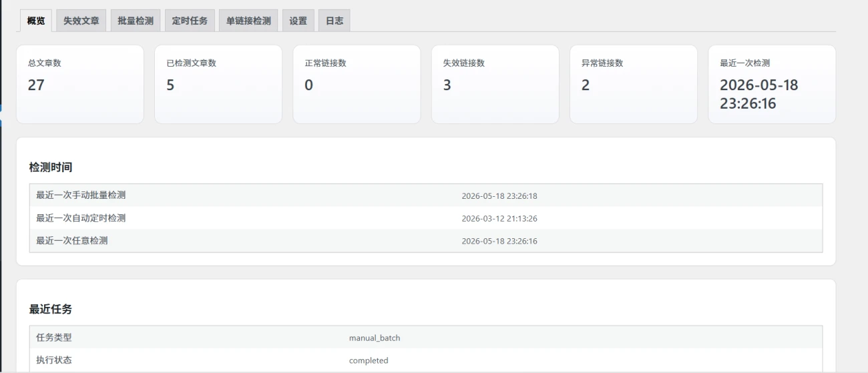The image size is (868, 373).
Task: Open the 设置 tab
Action: pyautogui.click(x=298, y=21)
